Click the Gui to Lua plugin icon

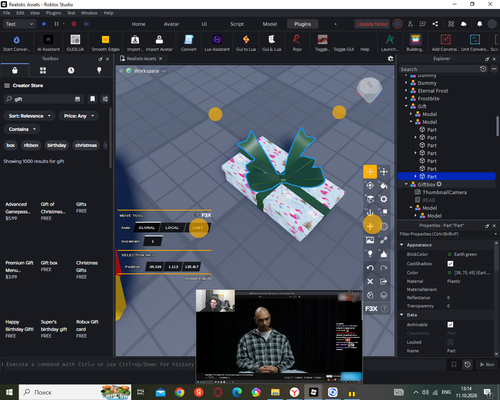point(246,40)
